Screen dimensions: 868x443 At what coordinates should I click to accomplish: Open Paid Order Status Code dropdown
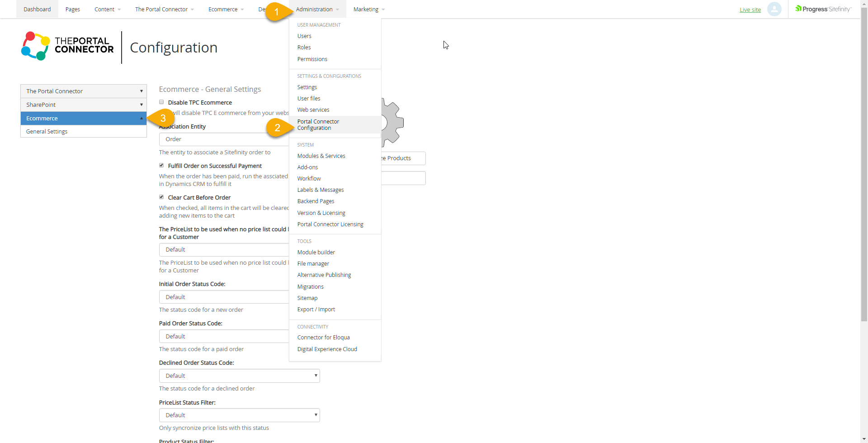224,337
